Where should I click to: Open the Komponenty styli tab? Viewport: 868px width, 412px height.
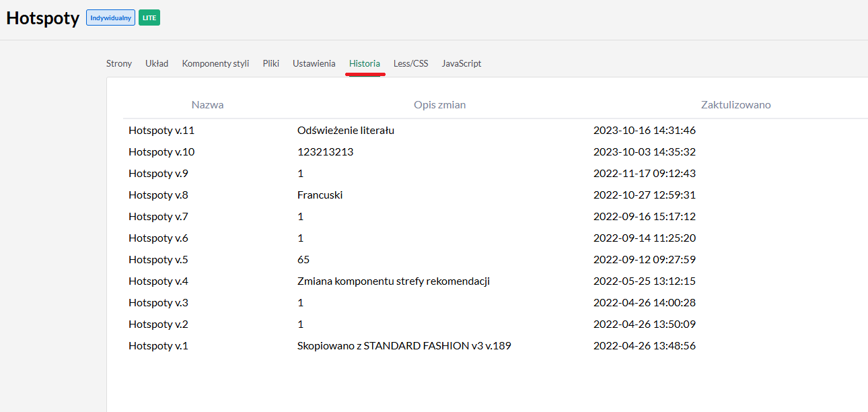(x=215, y=63)
